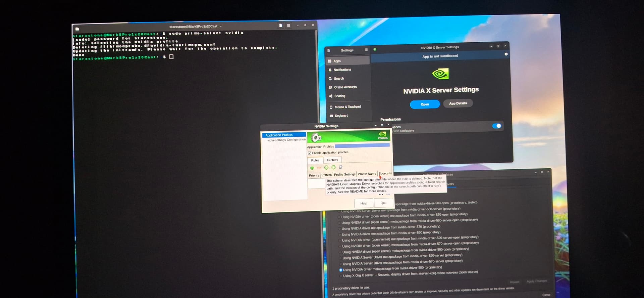Click Revert in drivers window
Screen dimensions: 644x298
pos(515,282)
